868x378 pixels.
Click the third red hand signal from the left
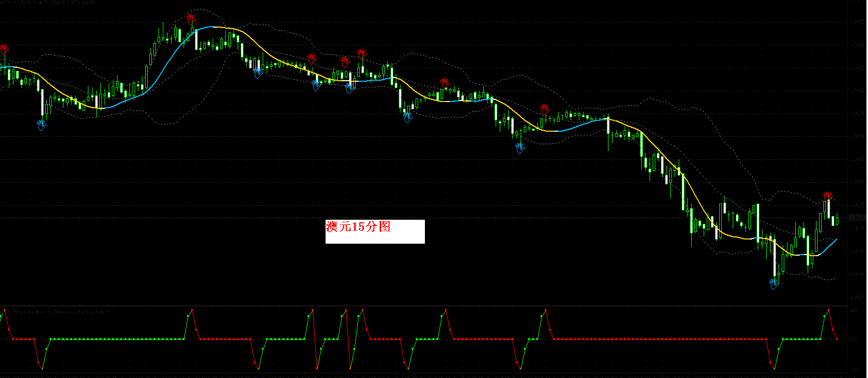coord(312,58)
